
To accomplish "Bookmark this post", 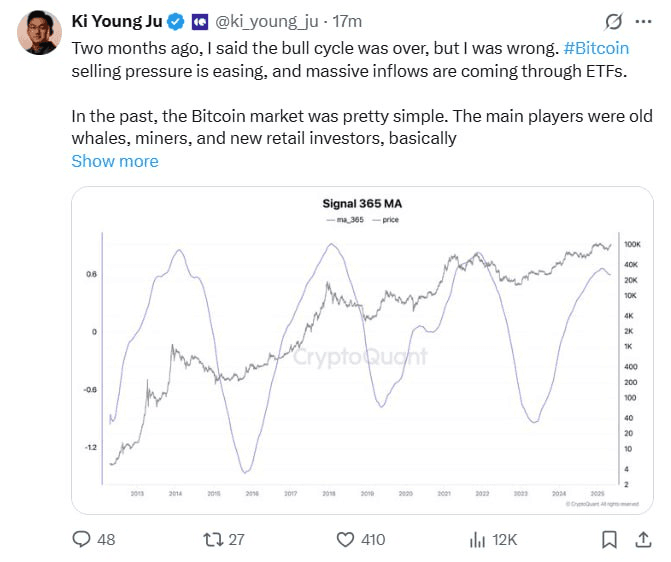I will click(x=609, y=539).
